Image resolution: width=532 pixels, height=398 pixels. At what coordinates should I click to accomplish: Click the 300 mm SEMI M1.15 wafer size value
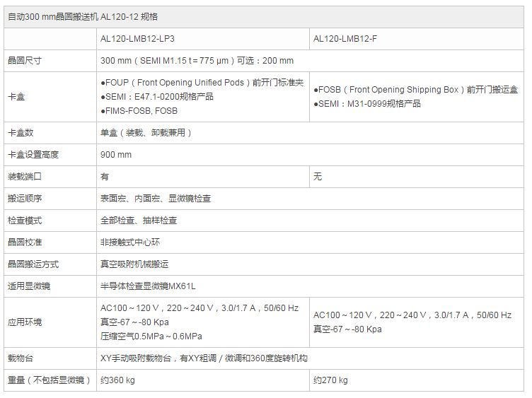click(x=197, y=61)
